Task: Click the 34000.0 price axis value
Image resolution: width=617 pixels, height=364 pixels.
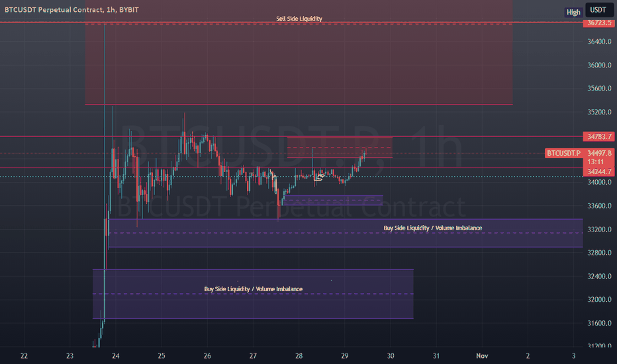Action: click(599, 182)
